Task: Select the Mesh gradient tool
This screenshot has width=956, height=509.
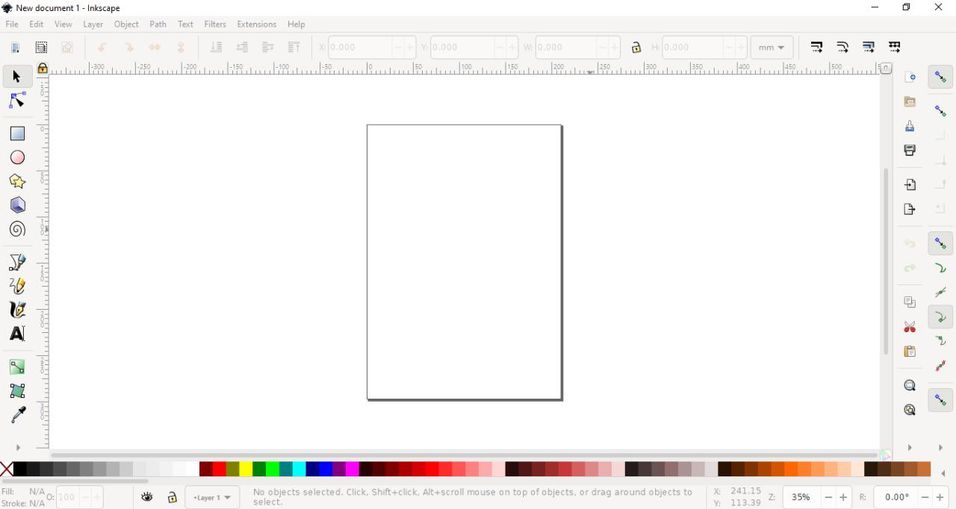Action: pyautogui.click(x=17, y=391)
